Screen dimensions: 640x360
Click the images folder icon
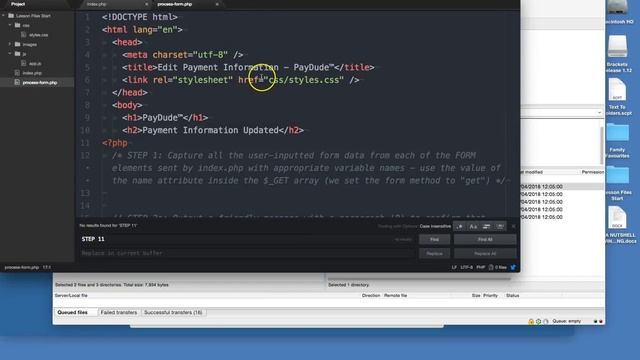(x=18, y=44)
